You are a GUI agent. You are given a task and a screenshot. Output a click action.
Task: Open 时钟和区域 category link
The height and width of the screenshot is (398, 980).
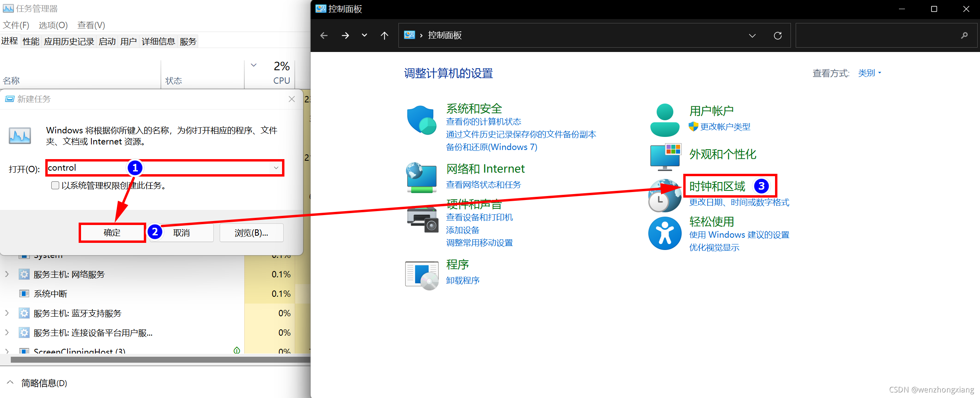(717, 186)
